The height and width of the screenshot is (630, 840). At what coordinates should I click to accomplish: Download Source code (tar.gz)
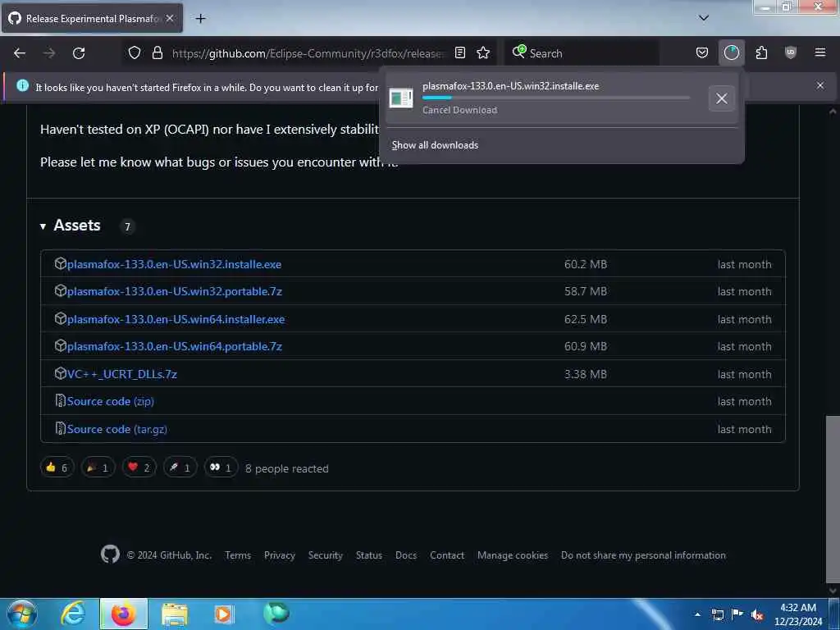click(x=116, y=429)
